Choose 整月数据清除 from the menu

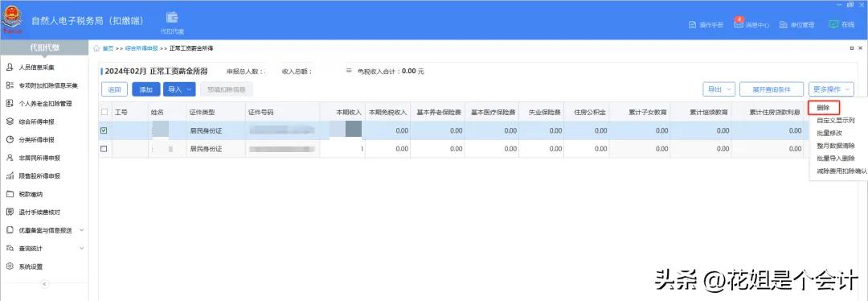click(x=835, y=145)
